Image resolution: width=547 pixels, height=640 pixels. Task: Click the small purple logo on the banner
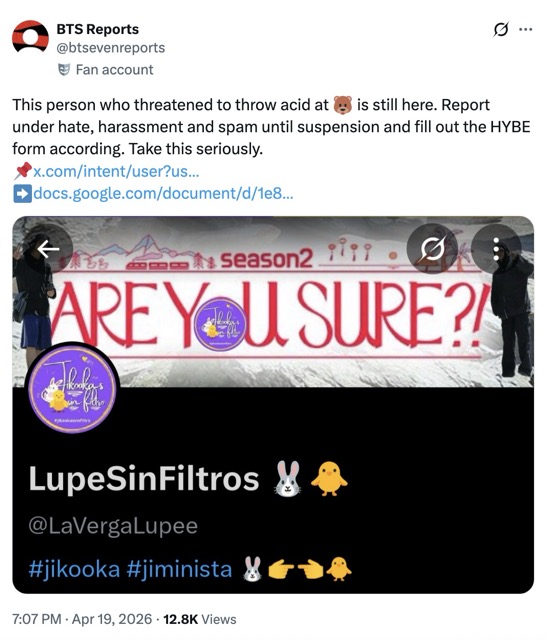[x=220, y=324]
